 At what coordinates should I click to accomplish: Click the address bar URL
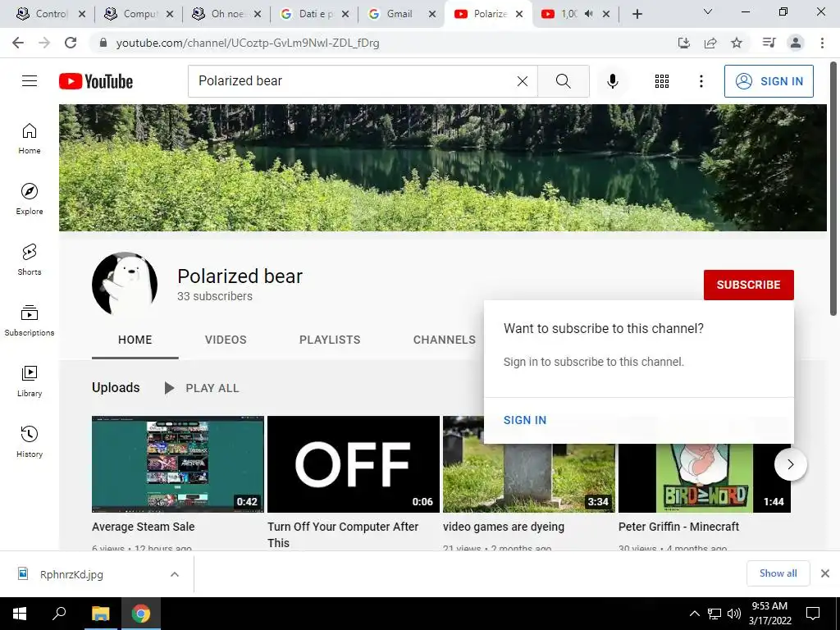pos(248,43)
